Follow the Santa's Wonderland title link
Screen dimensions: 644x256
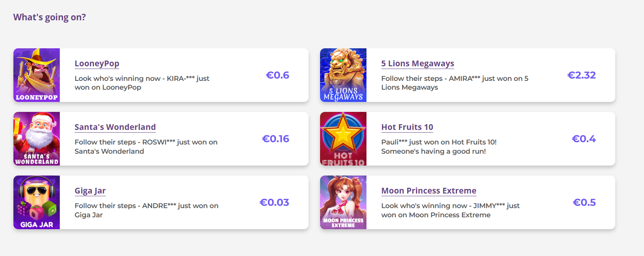pyautogui.click(x=115, y=127)
